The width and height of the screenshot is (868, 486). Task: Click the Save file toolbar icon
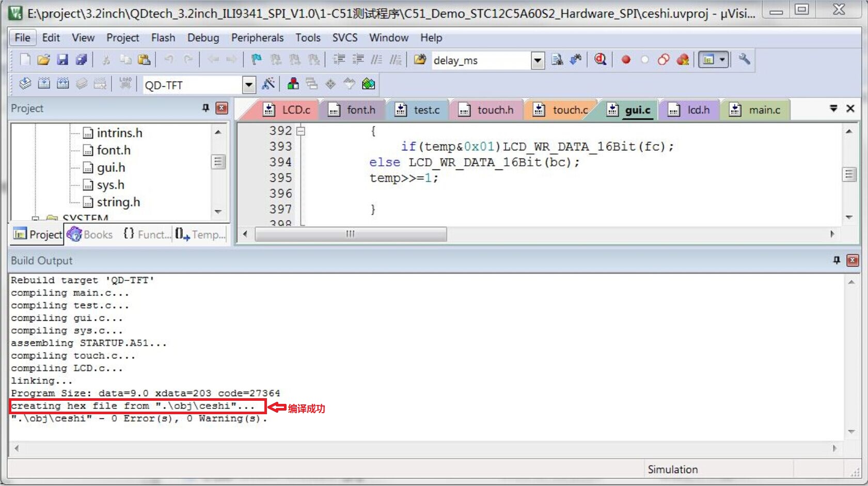[x=62, y=60]
